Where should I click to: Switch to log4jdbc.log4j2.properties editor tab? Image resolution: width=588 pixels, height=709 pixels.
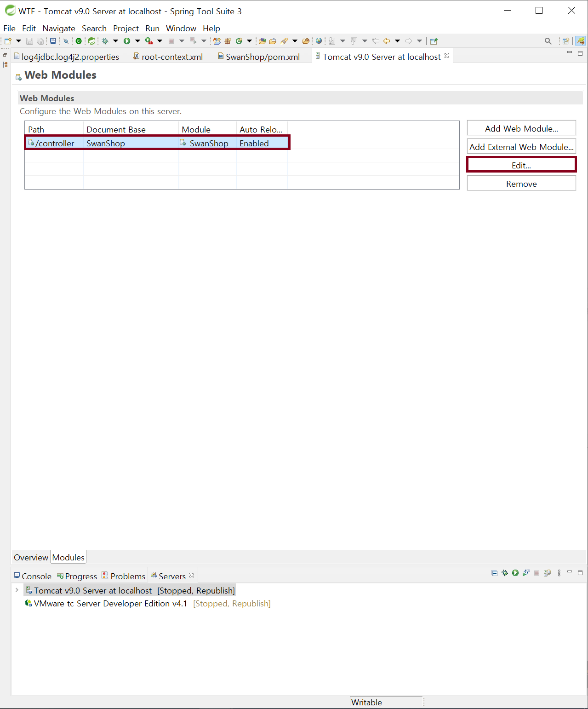tap(67, 57)
